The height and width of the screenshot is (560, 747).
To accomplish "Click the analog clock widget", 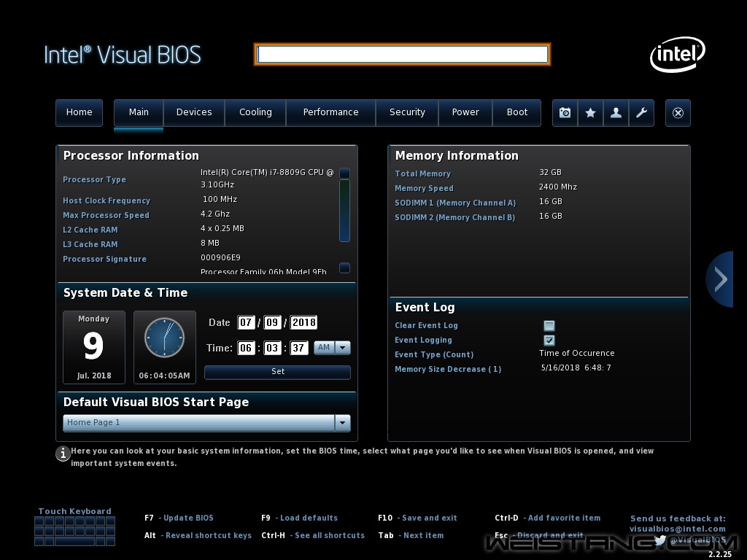I will tap(164, 338).
